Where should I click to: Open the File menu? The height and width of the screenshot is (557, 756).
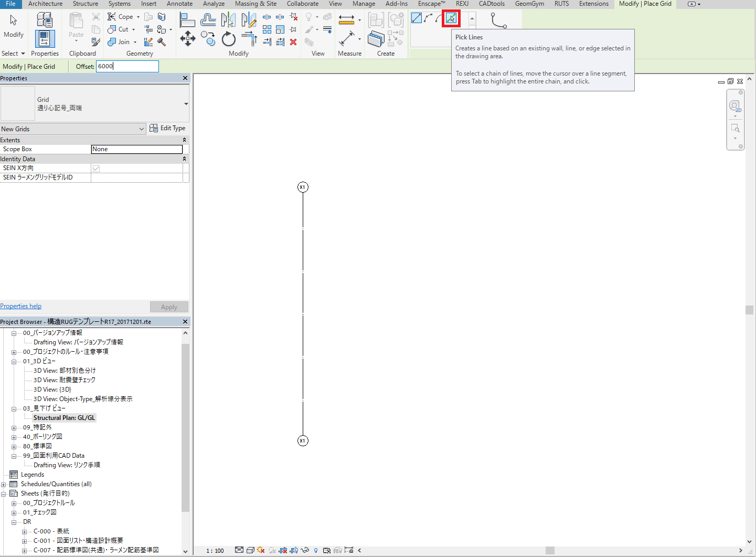10,4
